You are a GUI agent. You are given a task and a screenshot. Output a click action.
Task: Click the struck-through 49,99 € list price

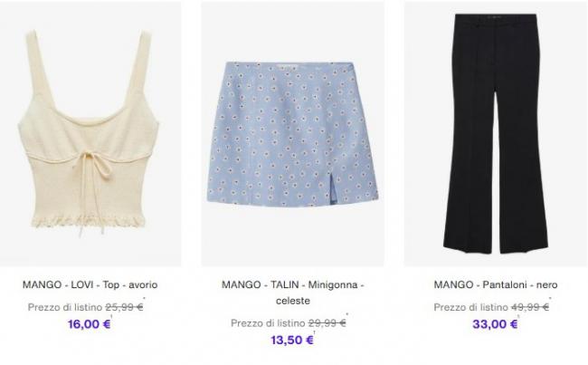coord(530,307)
